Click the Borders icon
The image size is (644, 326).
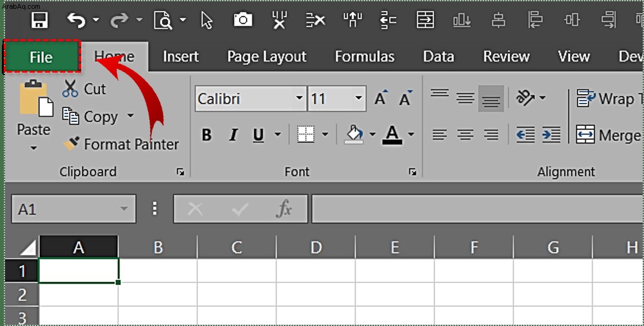pos(306,135)
